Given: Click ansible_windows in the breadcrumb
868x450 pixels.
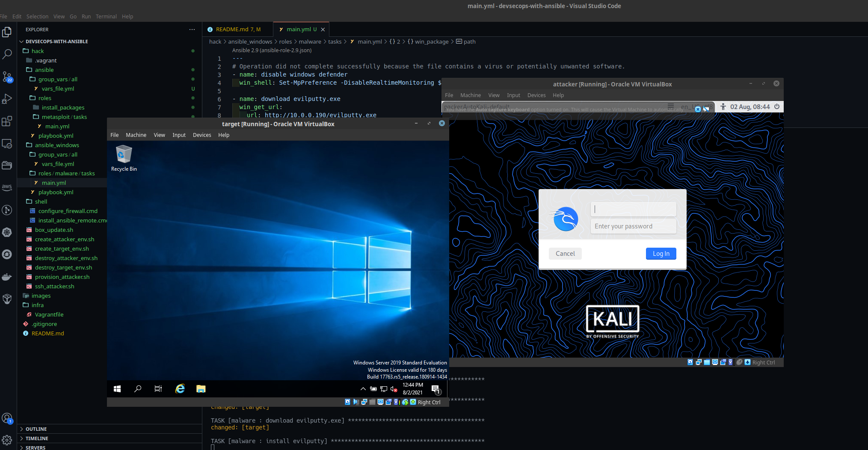Looking at the screenshot, I should 250,41.
